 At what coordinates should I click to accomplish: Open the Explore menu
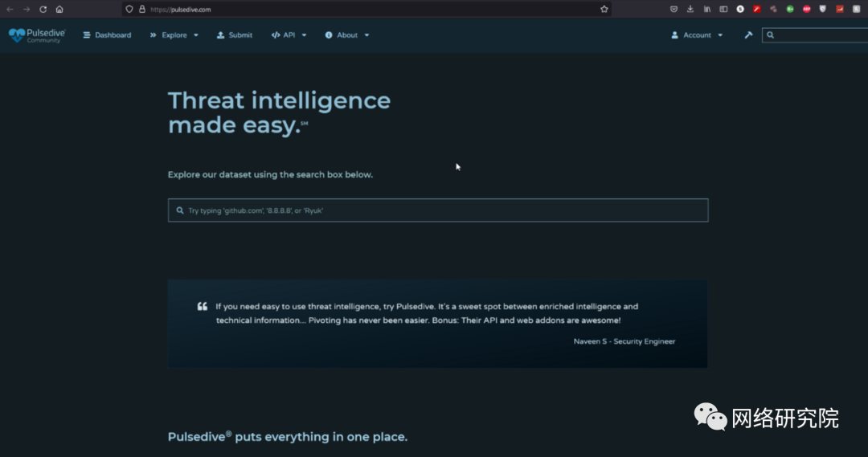(174, 35)
